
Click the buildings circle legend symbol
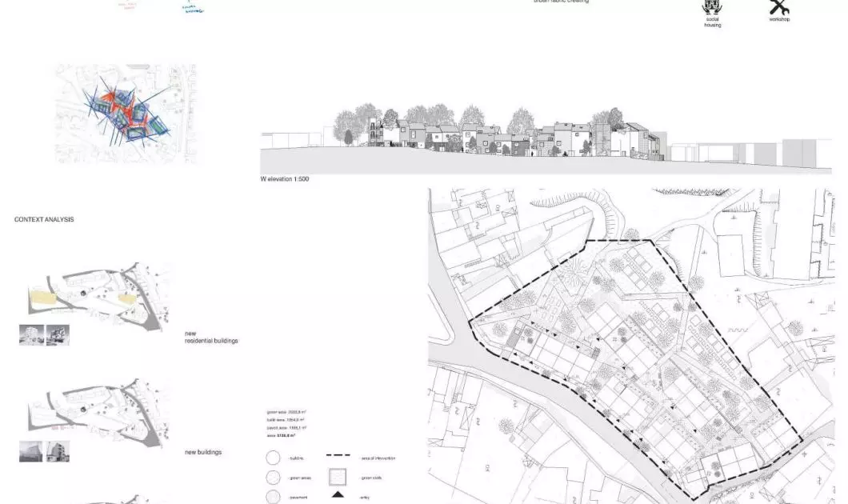click(x=273, y=458)
